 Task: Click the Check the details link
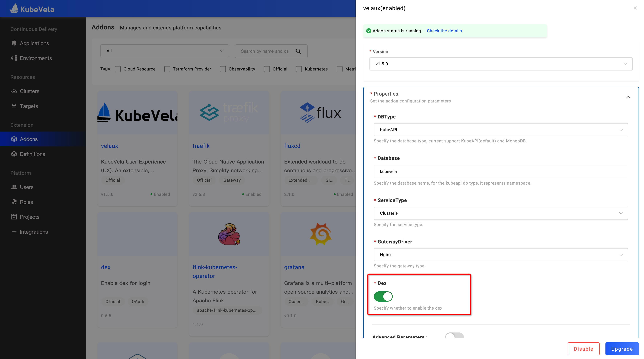(x=444, y=31)
